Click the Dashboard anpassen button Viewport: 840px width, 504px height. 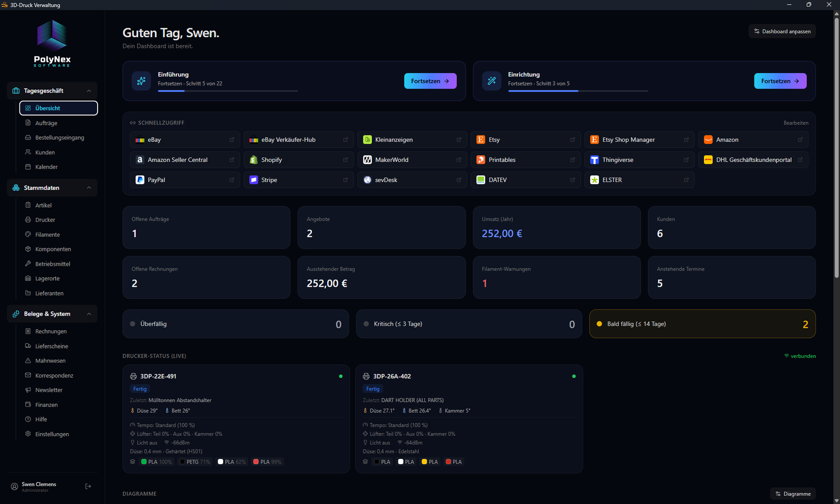click(782, 31)
